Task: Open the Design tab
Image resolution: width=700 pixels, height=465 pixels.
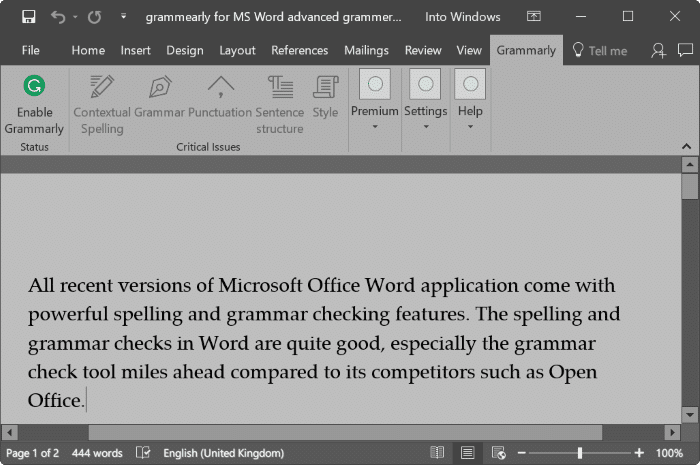Action: tap(185, 50)
